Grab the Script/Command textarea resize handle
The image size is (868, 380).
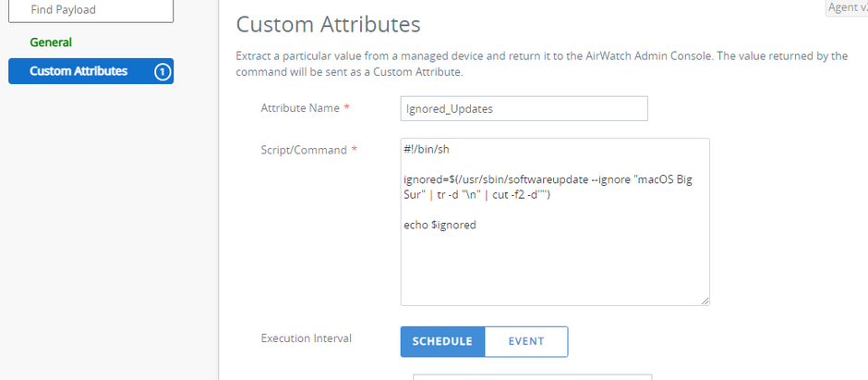[x=705, y=300]
